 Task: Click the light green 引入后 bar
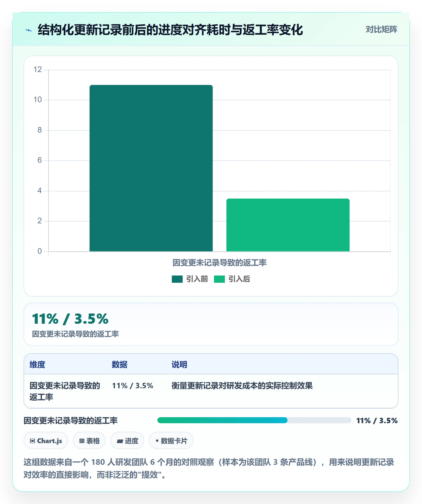(x=288, y=225)
